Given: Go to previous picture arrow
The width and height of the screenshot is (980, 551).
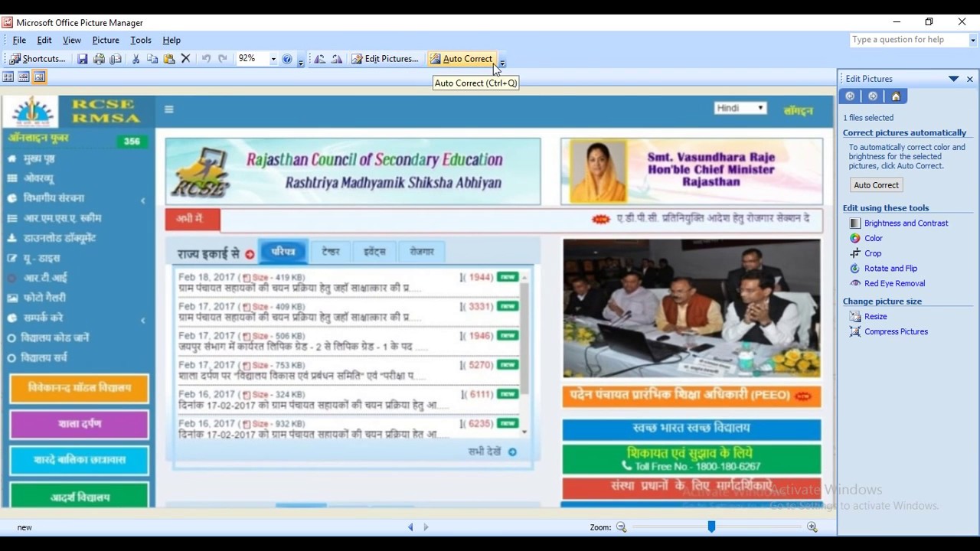Looking at the screenshot, I should (x=410, y=527).
